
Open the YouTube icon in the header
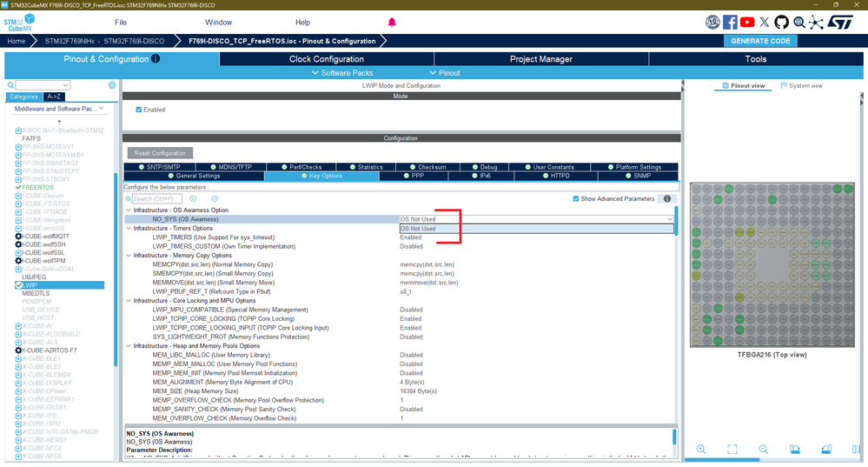point(747,22)
